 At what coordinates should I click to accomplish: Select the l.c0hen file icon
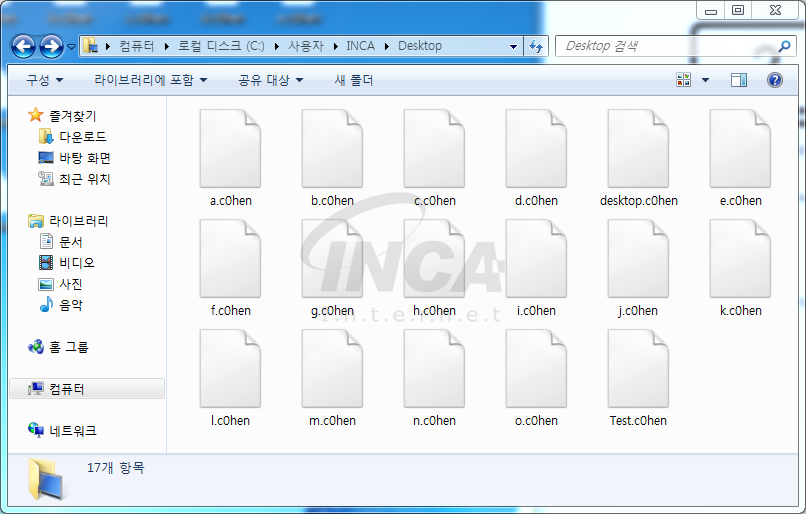pyautogui.click(x=230, y=369)
